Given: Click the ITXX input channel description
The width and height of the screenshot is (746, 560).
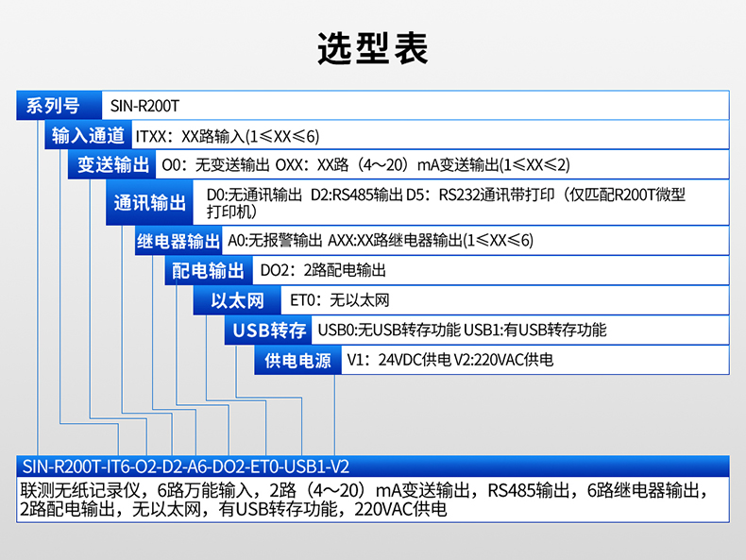Looking at the screenshot, I should [228, 136].
